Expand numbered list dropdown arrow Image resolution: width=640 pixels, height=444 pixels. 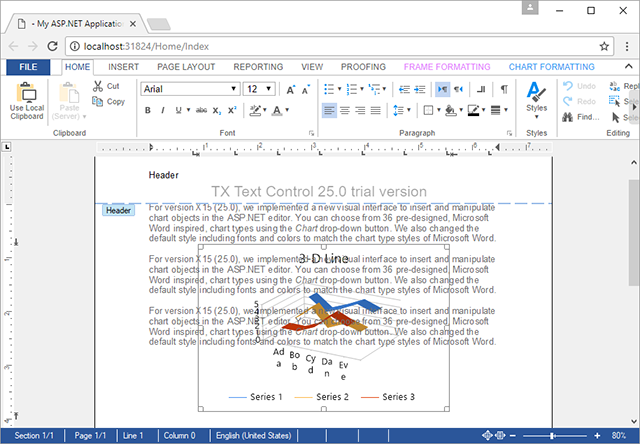(x=362, y=89)
